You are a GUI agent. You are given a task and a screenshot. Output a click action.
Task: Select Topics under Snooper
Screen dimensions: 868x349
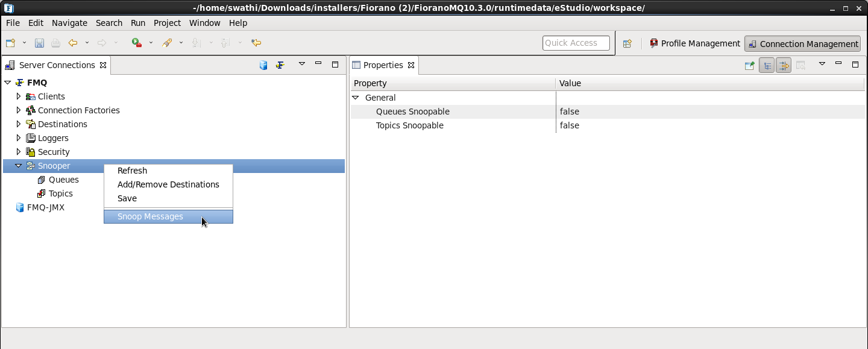60,193
